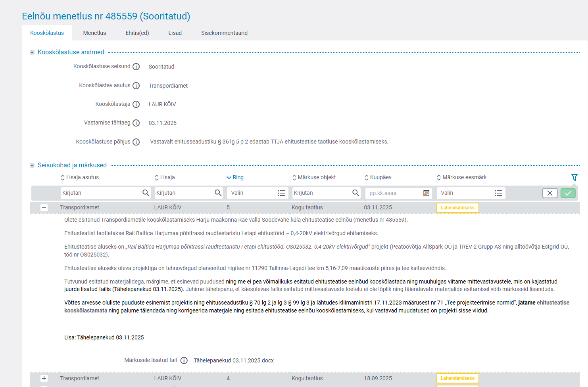This screenshot has width=588, height=387.
Task: Open the Sisekommentaarid tab
Action: [224, 33]
